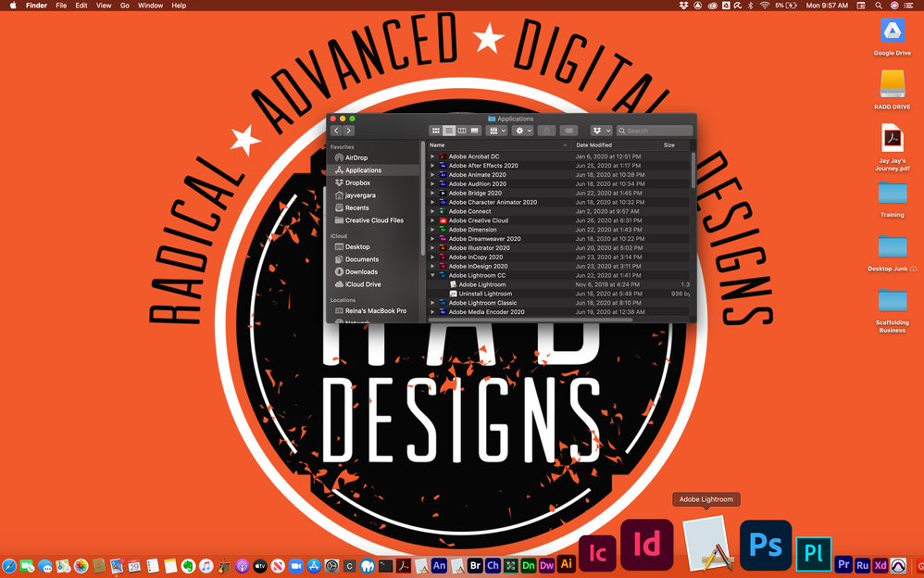Launch Dreamweaver (Dw) from the Dock
The width and height of the screenshot is (924, 578).
tap(546, 566)
